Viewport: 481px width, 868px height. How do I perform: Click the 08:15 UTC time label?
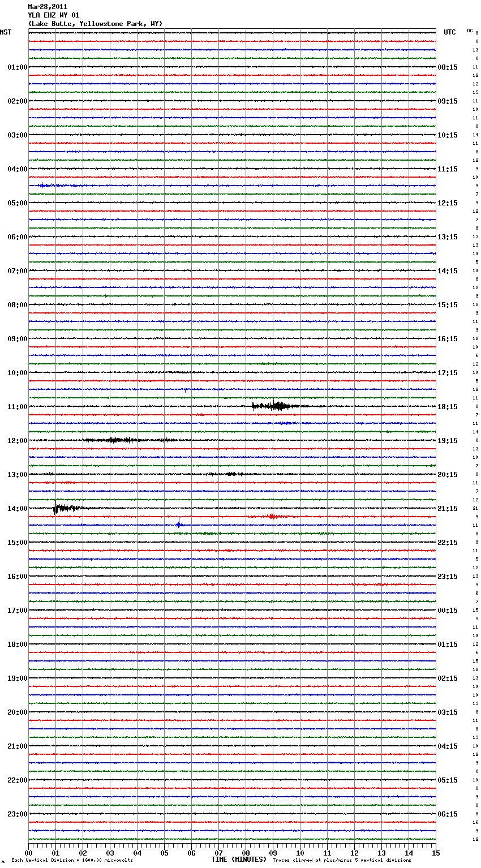point(448,67)
